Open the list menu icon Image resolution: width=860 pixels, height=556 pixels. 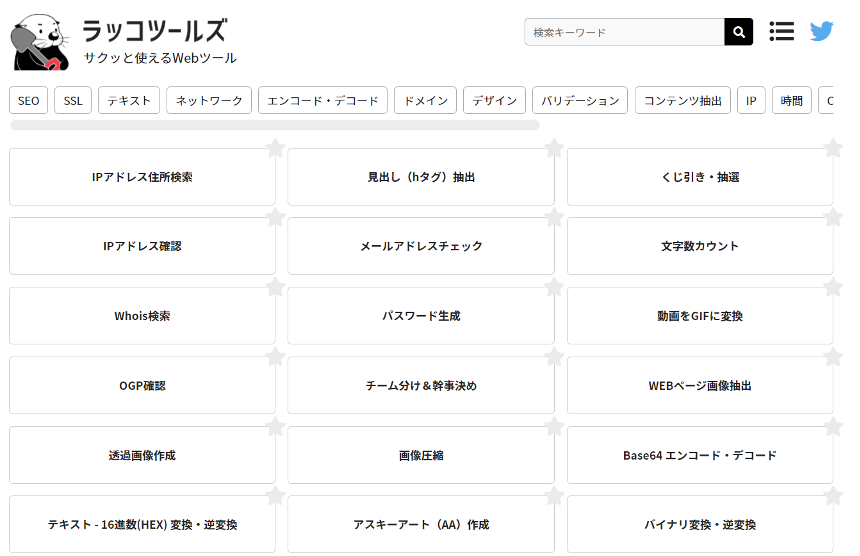(x=781, y=32)
